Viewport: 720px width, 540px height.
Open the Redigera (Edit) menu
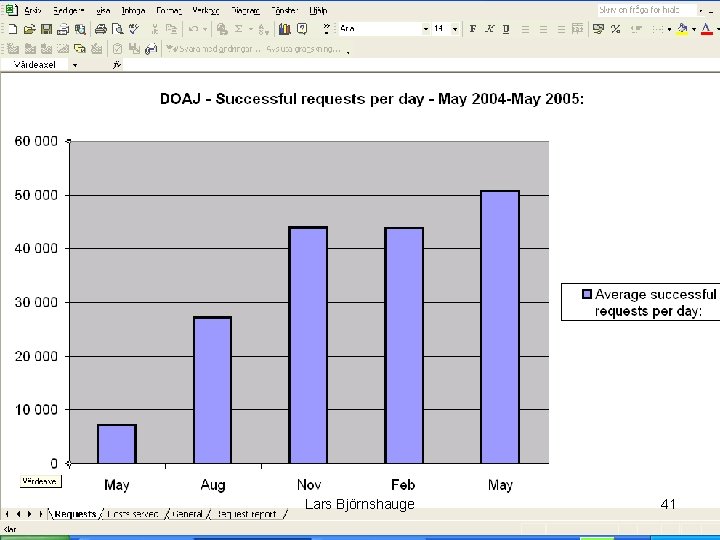pyautogui.click(x=68, y=10)
